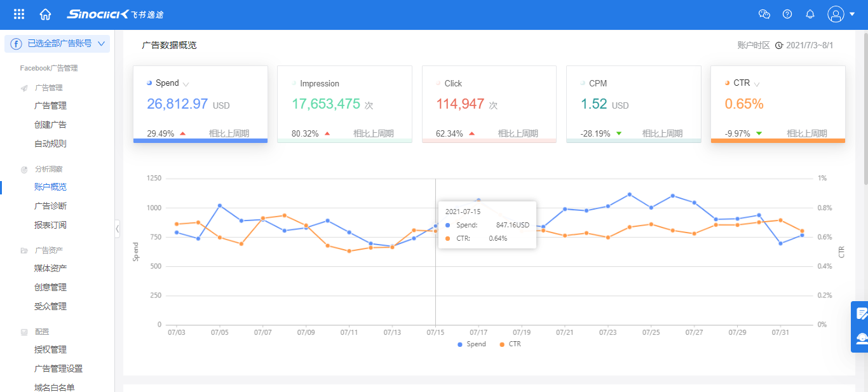Image resolution: width=868 pixels, height=392 pixels.
Task: Toggle the CTR series in chart legend
Action: (x=510, y=344)
